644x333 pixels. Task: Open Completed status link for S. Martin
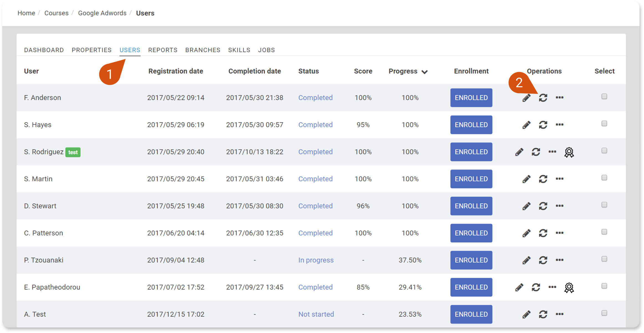pyautogui.click(x=316, y=179)
